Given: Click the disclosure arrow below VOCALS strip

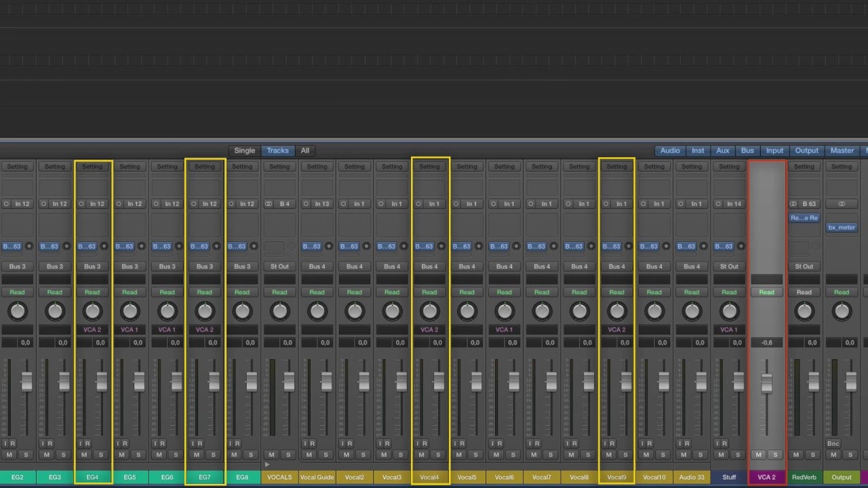Looking at the screenshot, I should (267, 465).
